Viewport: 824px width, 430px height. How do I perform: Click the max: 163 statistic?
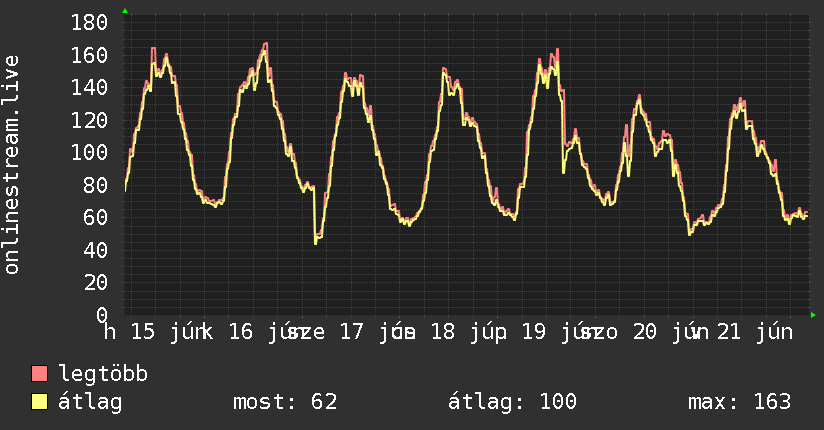coord(739,402)
